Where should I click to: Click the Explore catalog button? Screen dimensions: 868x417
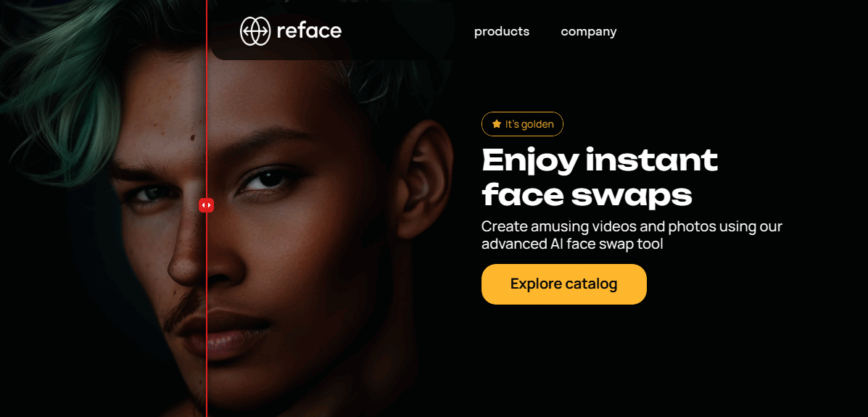(x=564, y=284)
